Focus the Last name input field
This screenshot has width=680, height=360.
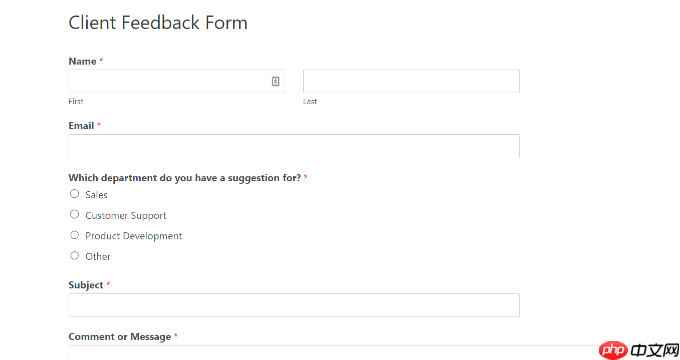411,81
